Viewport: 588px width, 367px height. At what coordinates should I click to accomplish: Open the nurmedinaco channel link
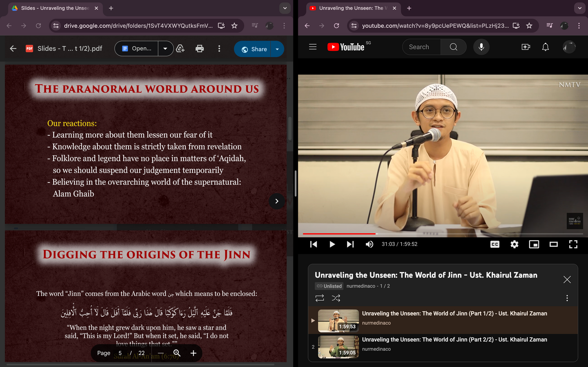[x=361, y=286]
